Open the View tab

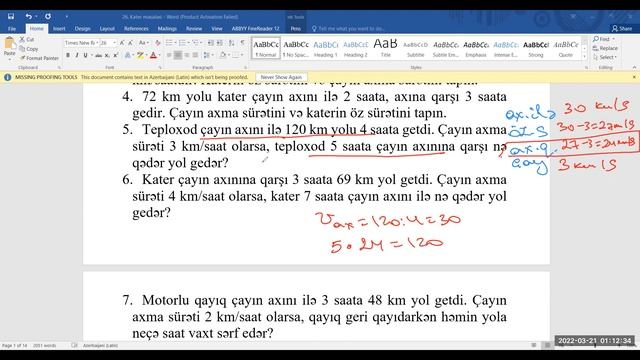(x=217, y=29)
